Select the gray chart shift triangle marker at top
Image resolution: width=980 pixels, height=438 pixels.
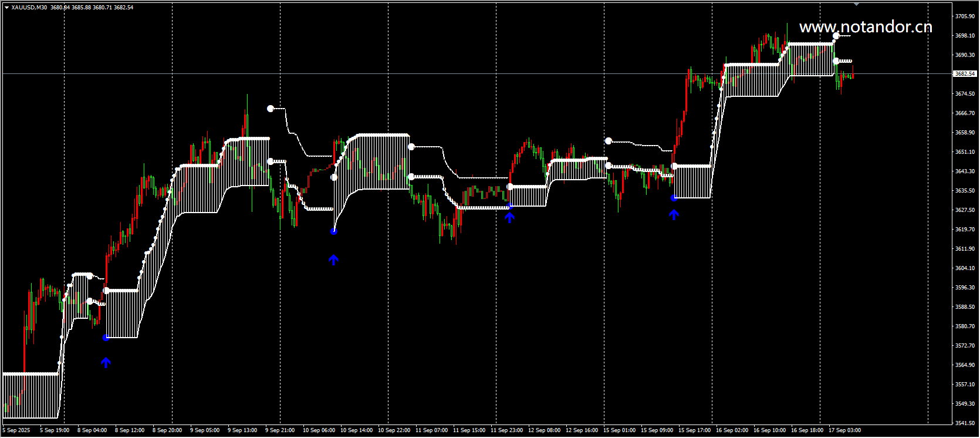tap(857, 4)
